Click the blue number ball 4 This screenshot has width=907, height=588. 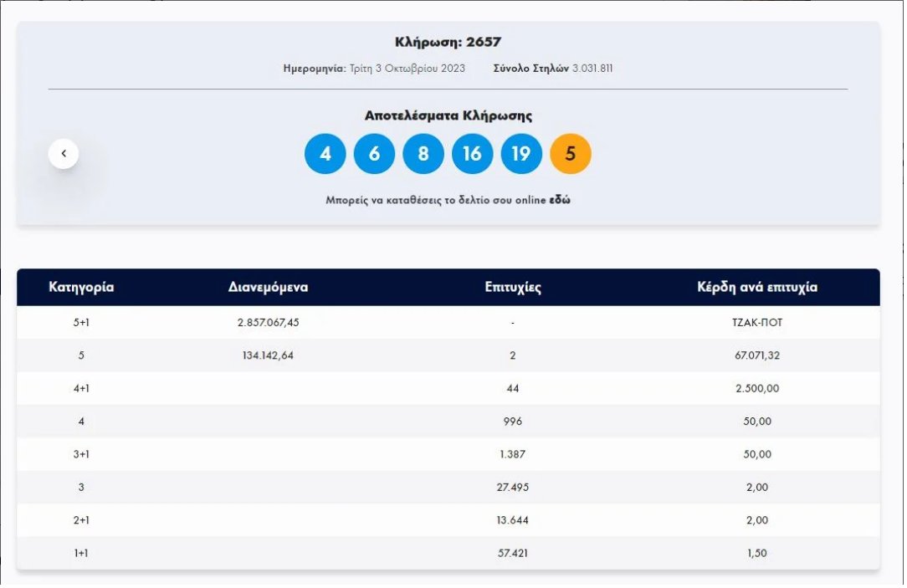coord(325,154)
